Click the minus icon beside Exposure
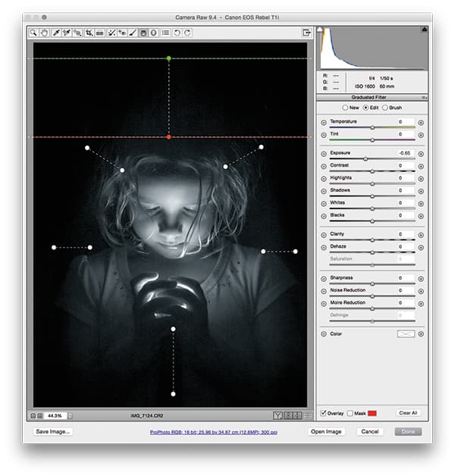455x476 pixels. pyautogui.click(x=324, y=154)
